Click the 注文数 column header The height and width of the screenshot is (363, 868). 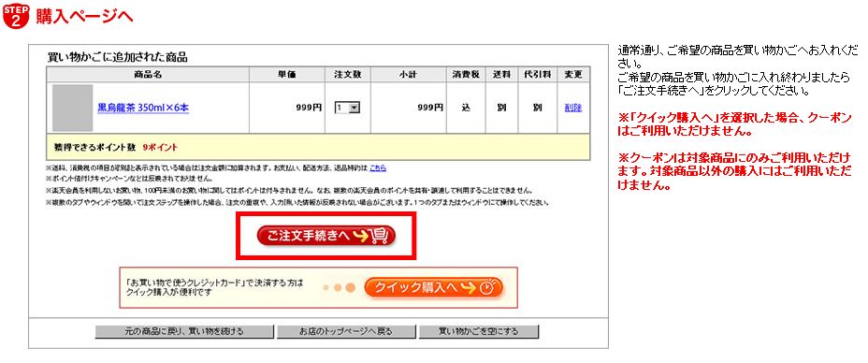348,74
